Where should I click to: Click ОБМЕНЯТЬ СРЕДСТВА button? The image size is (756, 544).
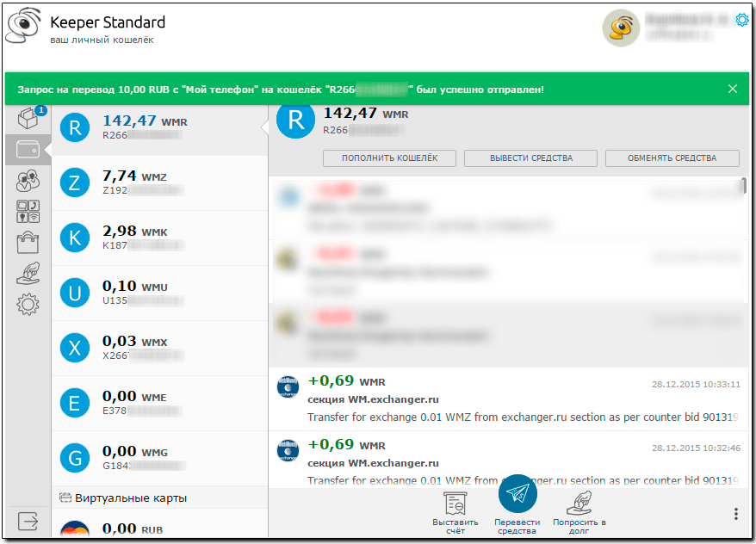click(672, 158)
